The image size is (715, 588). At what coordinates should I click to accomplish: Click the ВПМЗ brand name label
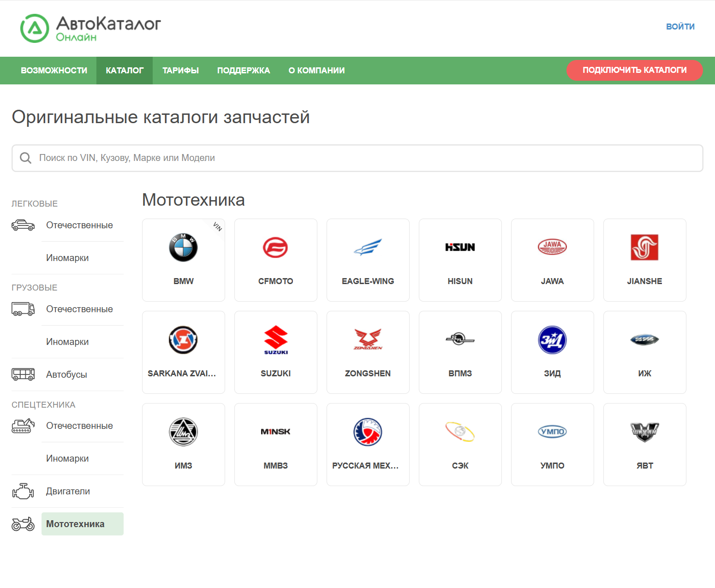[x=460, y=374]
